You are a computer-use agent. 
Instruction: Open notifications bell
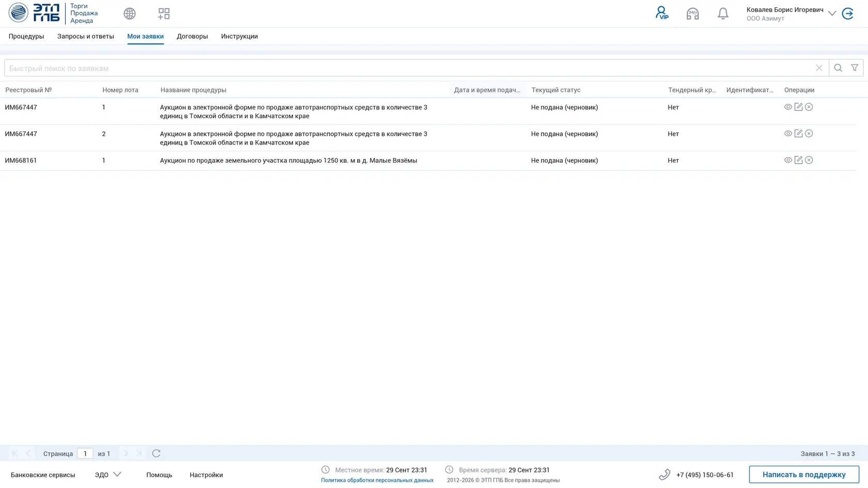pyautogui.click(x=723, y=13)
